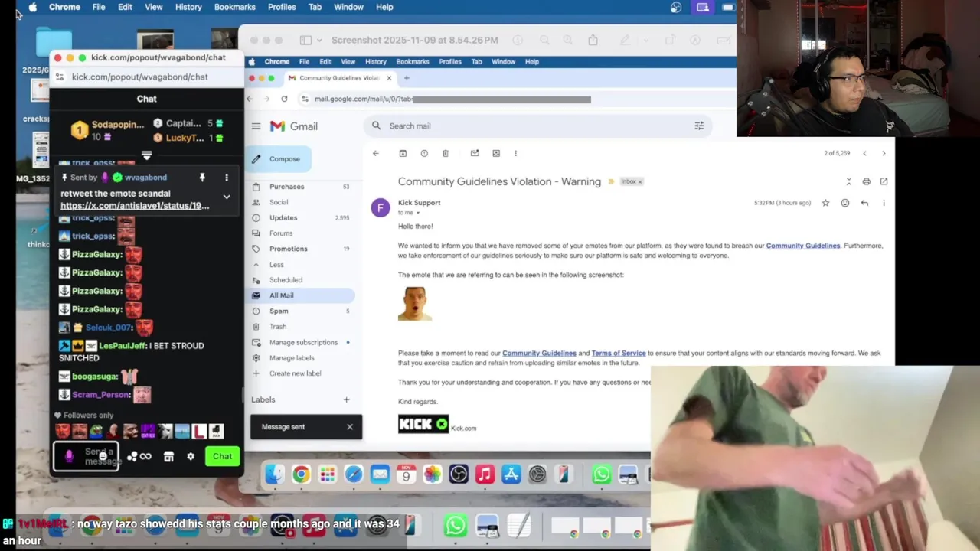This screenshot has height=551, width=980.
Task: Click the Share icon in Preview toolbar
Action: [593, 40]
